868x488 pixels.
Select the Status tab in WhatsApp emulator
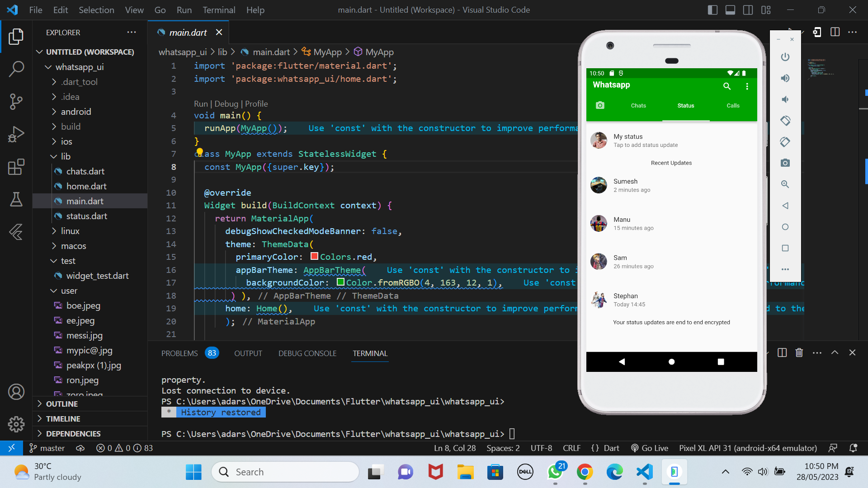pos(685,105)
